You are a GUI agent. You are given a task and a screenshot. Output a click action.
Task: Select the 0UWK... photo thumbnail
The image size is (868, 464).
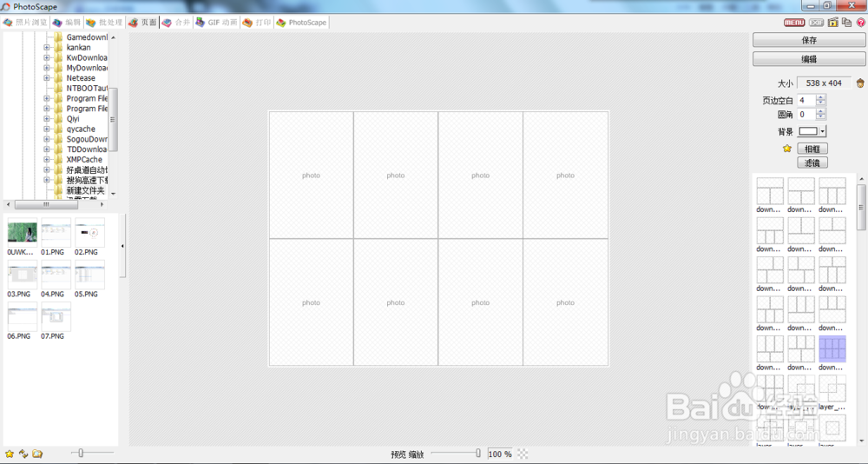point(23,233)
